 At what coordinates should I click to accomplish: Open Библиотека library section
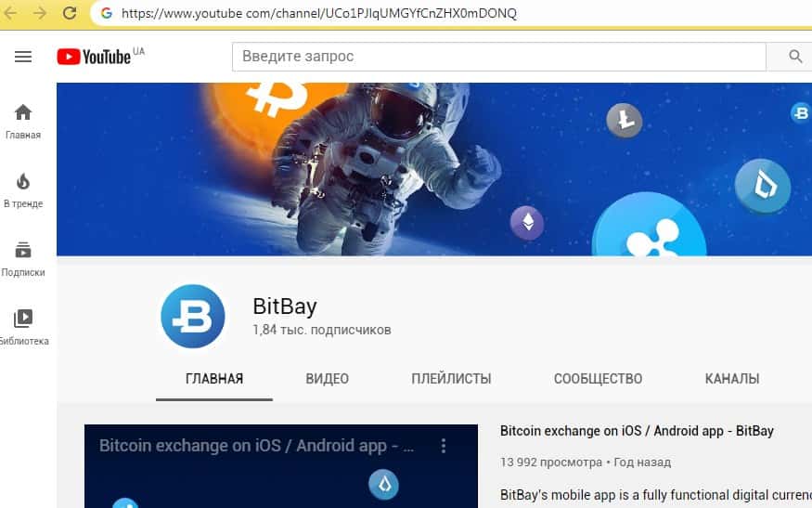[24, 328]
